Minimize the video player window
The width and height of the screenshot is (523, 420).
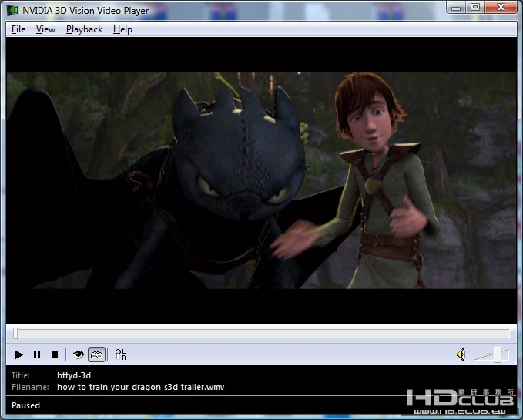coord(456,8)
